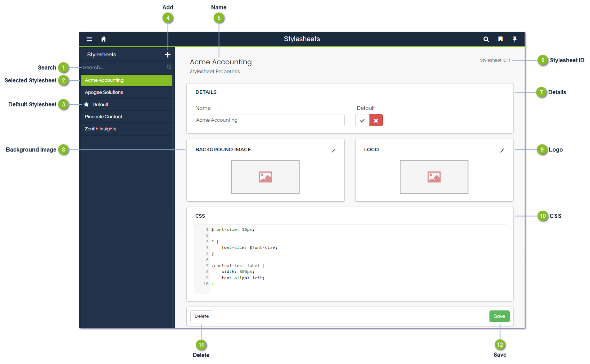Click the pin icon in top bar
Screen dimensions: 590x364
(515, 39)
